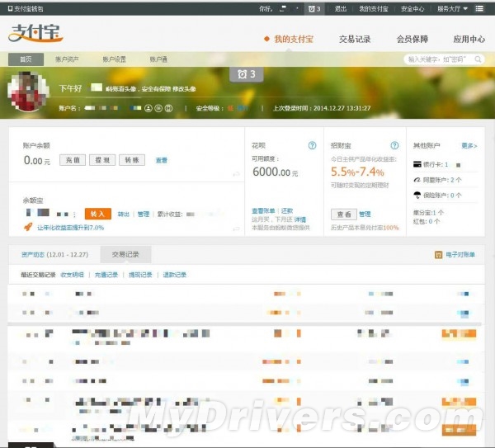Click the 安全中心 link in top bar

point(412,8)
